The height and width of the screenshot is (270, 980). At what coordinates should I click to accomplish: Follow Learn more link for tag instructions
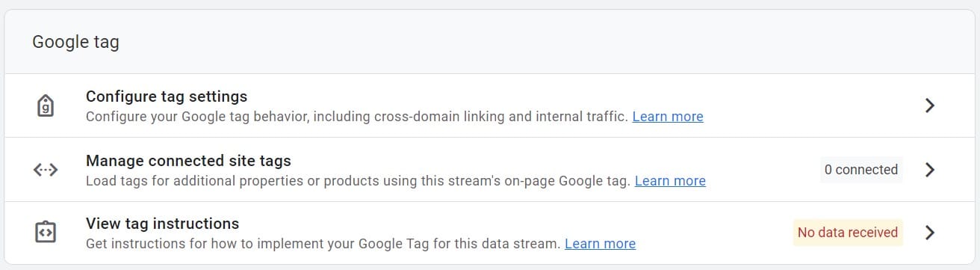(600, 244)
